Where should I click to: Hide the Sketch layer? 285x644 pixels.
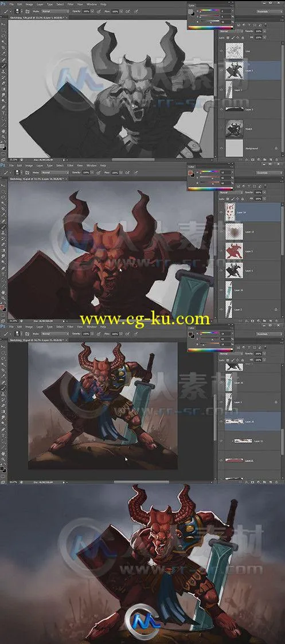coord(221,129)
